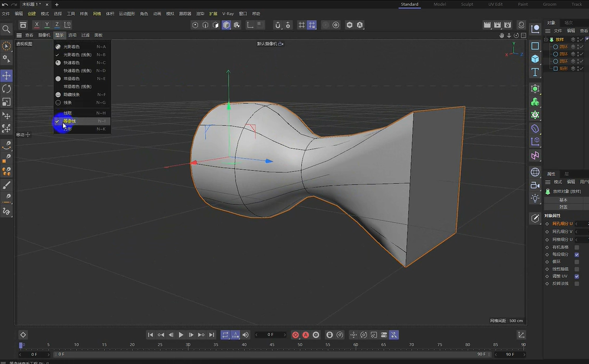This screenshot has height=364, width=589.
Task: Toggle the Z axis lock
Action: click(x=57, y=25)
